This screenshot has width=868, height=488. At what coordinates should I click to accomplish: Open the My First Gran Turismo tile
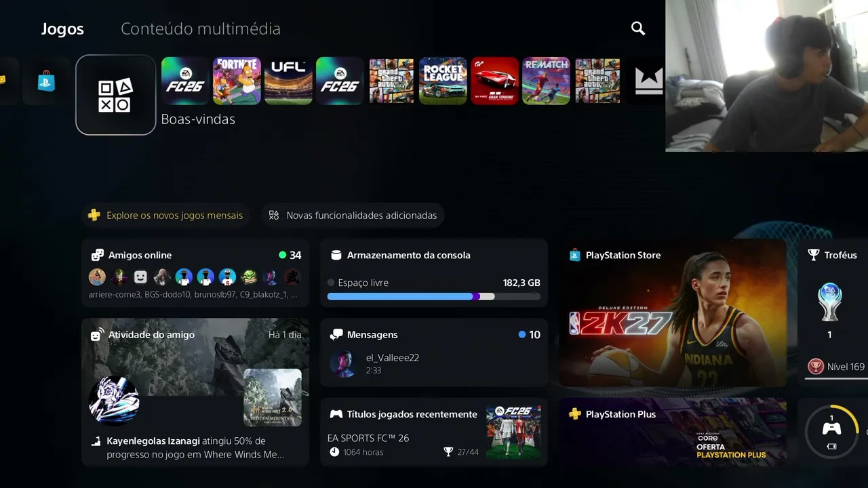(494, 81)
